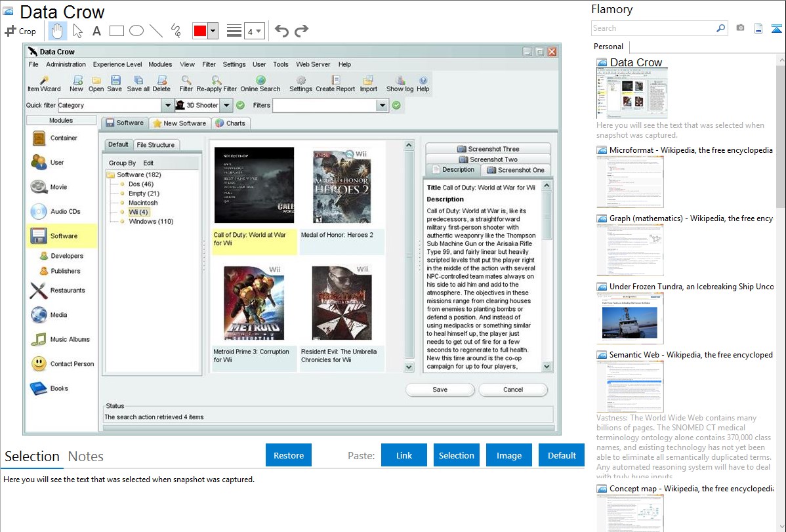Choose the arrow pointer tool
This screenshot has height=532, width=786.
(77, 31)
